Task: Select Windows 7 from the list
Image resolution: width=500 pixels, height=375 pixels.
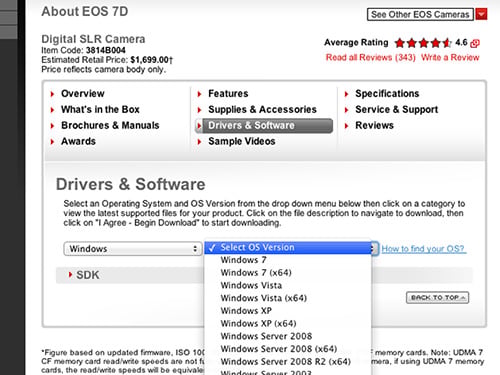Action: point(288,260)
